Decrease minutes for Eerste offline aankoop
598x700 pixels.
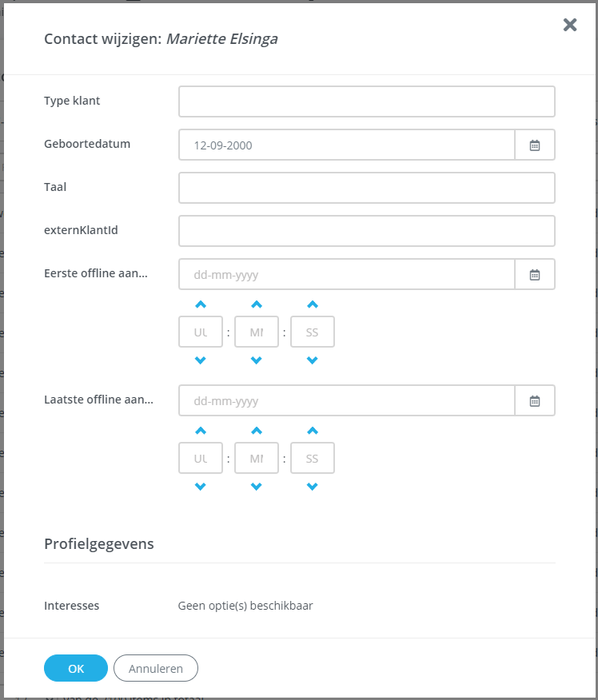click(257, 360)
